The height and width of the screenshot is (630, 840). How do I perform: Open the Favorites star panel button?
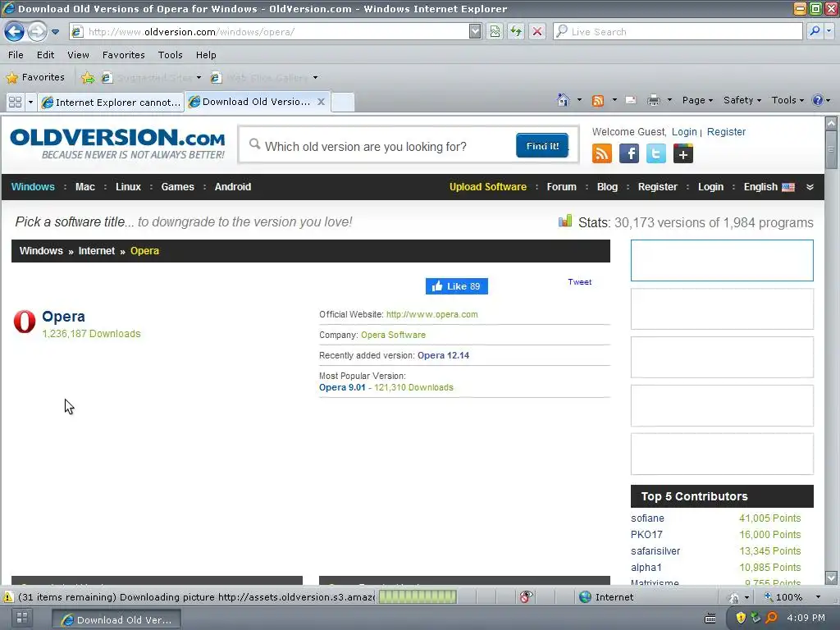click(x=35, y=77)
